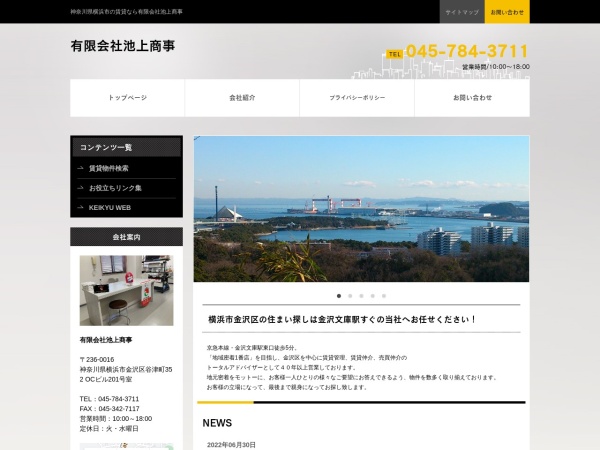This screenshot has width=600, height=450.
Task: Select the second slideshow dot indicator
Action: [350, 296]
